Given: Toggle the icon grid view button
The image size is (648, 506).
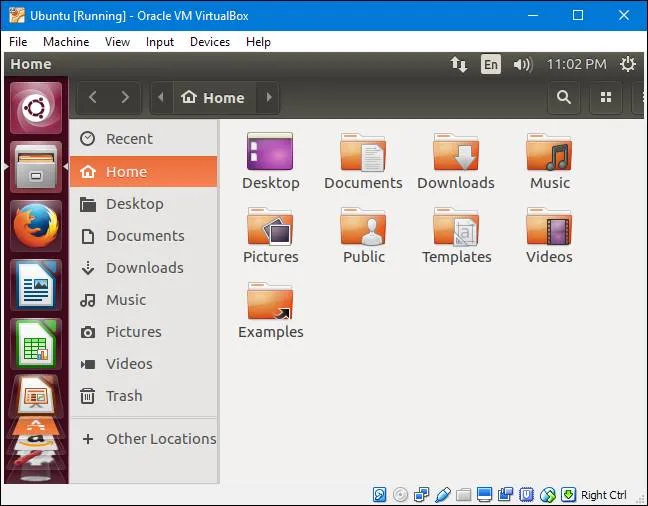Looking at the screenshot, I should click(x=605, y=97).
